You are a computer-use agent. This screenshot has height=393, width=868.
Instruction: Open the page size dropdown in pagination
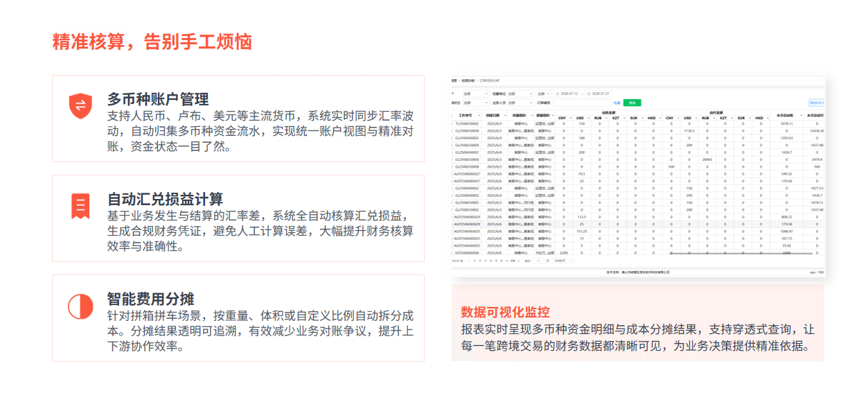(564, 261)
